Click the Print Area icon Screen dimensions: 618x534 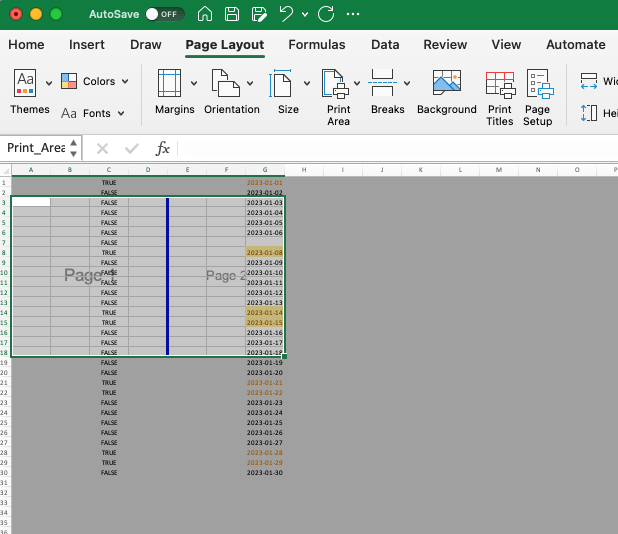coord(335,83)
